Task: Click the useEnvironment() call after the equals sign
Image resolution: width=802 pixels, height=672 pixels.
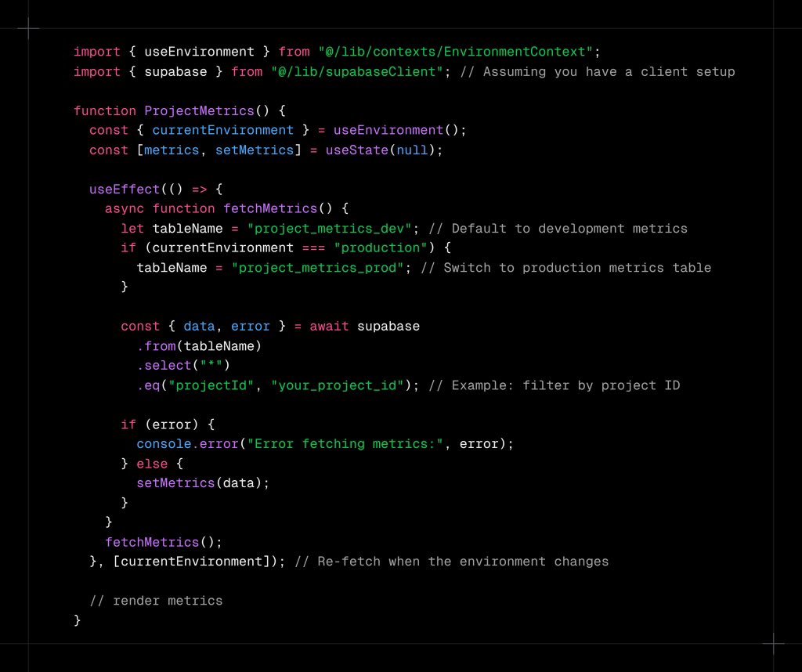Action: coord(396,130)
